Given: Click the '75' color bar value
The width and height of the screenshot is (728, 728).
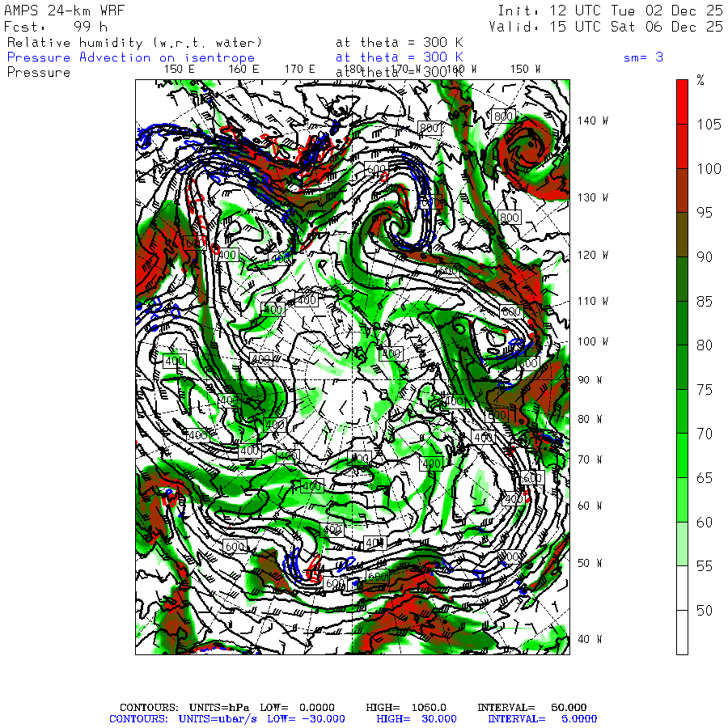Looking at the screenshot, I should pyautogui.click(x=705, y=390).
